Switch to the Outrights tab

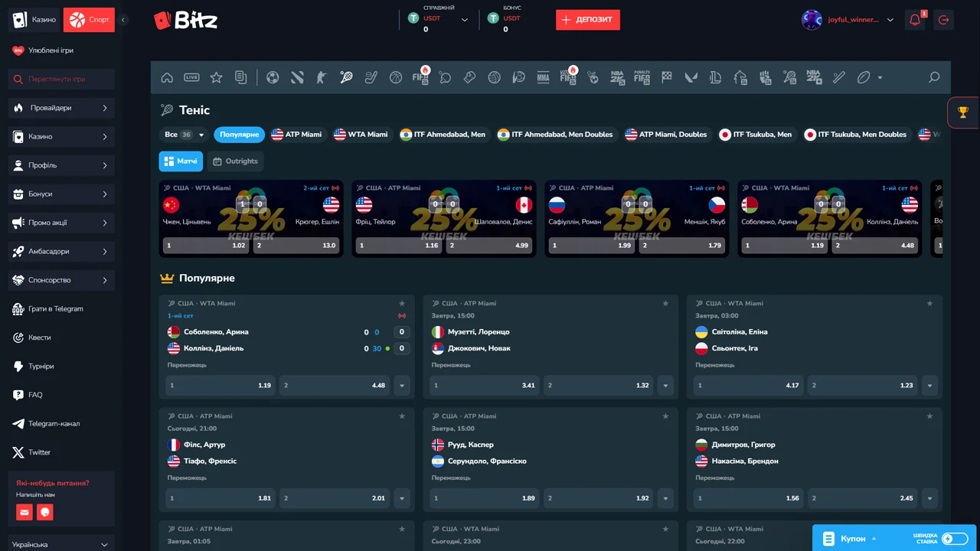tap(235, 161)
